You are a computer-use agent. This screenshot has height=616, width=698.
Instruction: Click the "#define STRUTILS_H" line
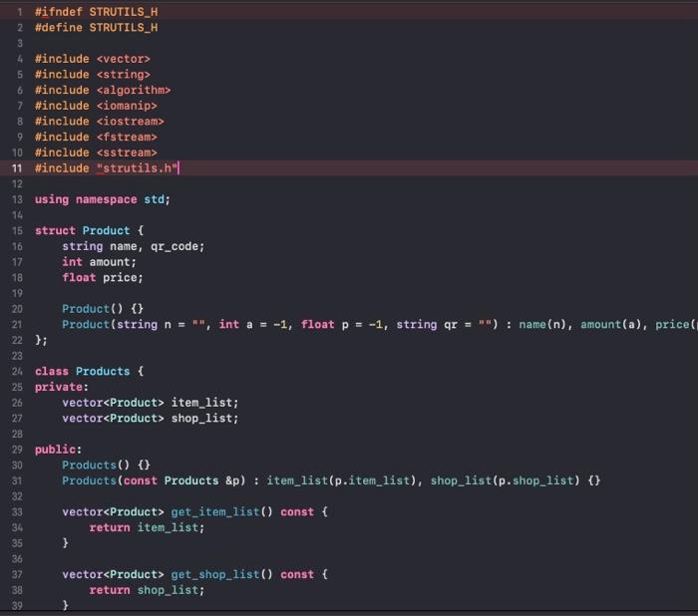point(96,28)
